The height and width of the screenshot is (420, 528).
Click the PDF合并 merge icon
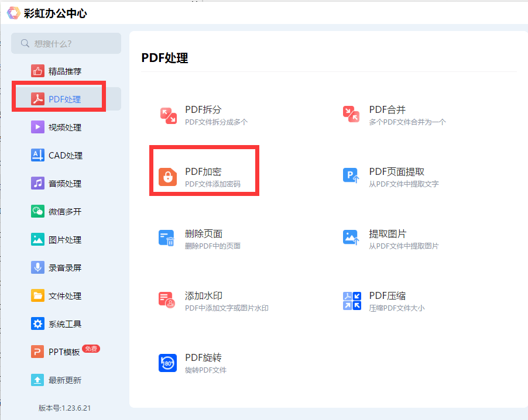click(x=351, y=114)
